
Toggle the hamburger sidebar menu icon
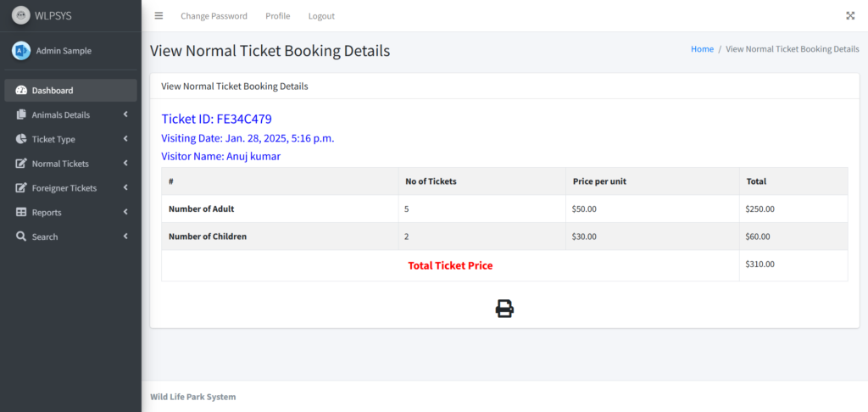point(159,15)
